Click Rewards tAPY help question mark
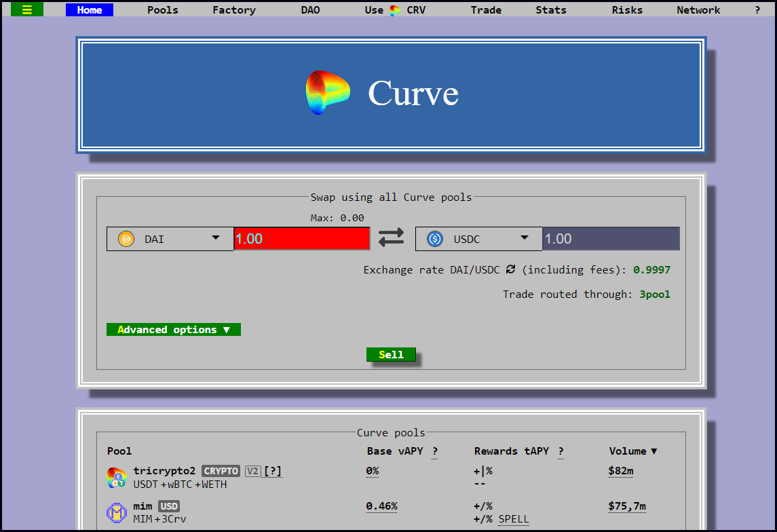Screen dimensions: 777x532 [561, 451]
